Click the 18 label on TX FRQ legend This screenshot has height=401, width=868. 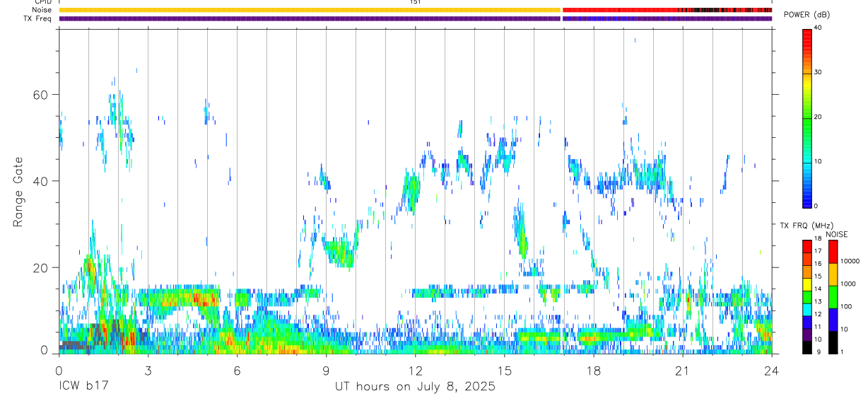[818, 238]
